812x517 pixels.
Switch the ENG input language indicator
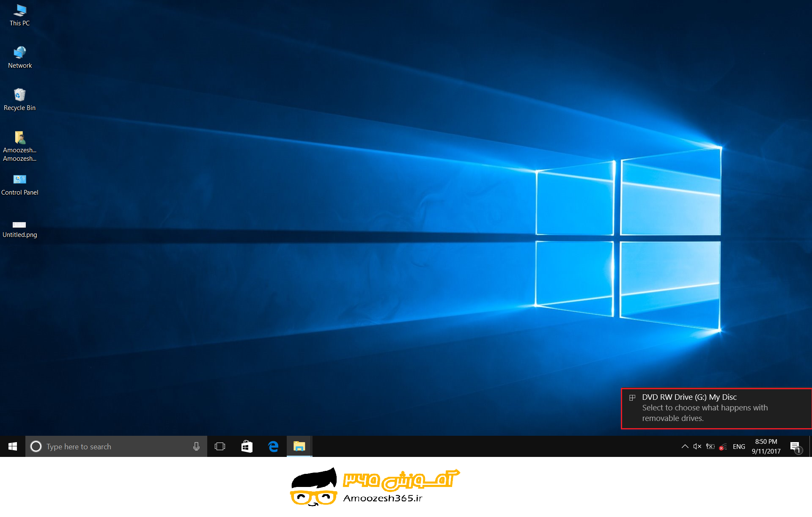point(739,446)
